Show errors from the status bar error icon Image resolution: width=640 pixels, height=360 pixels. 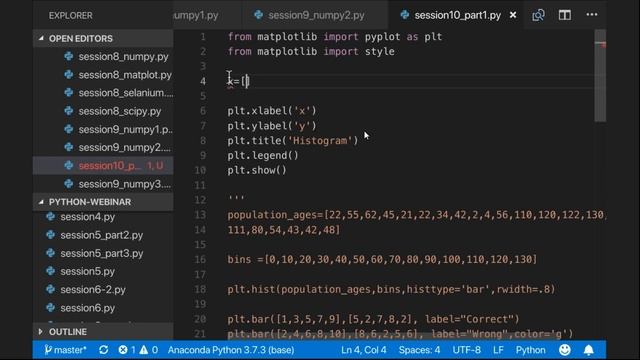[x=127, y=350]
